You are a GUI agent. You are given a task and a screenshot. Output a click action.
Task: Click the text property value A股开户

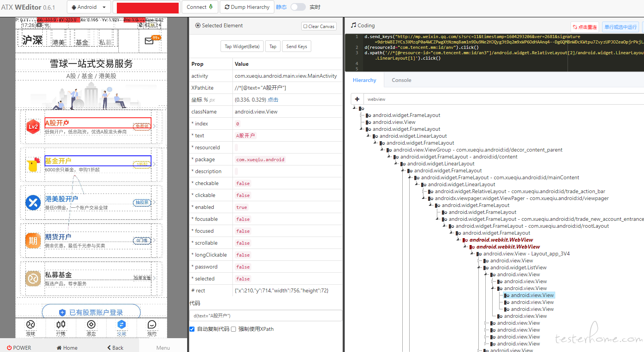(245, 135)
